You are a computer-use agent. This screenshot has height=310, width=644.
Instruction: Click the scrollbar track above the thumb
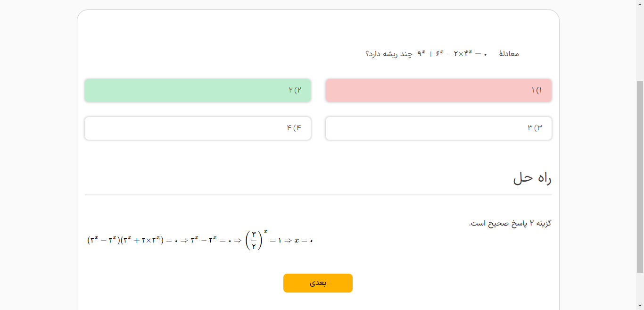(x=640, y=42)
